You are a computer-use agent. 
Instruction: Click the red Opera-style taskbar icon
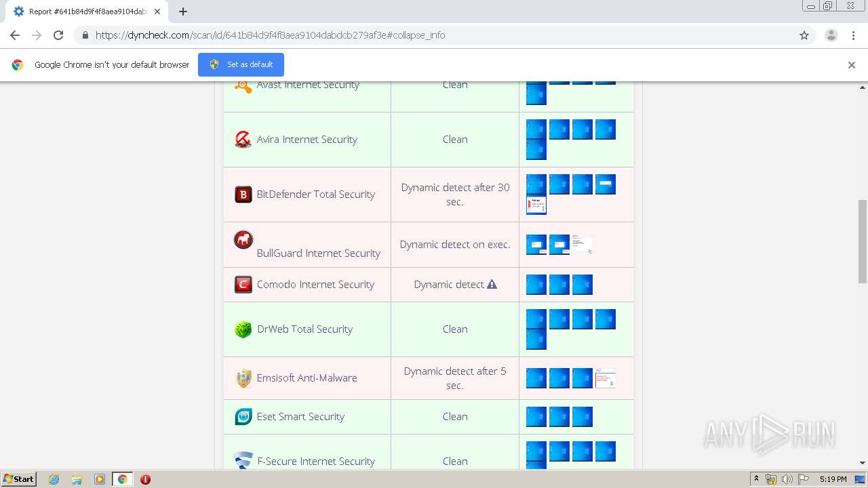[145, 479]
